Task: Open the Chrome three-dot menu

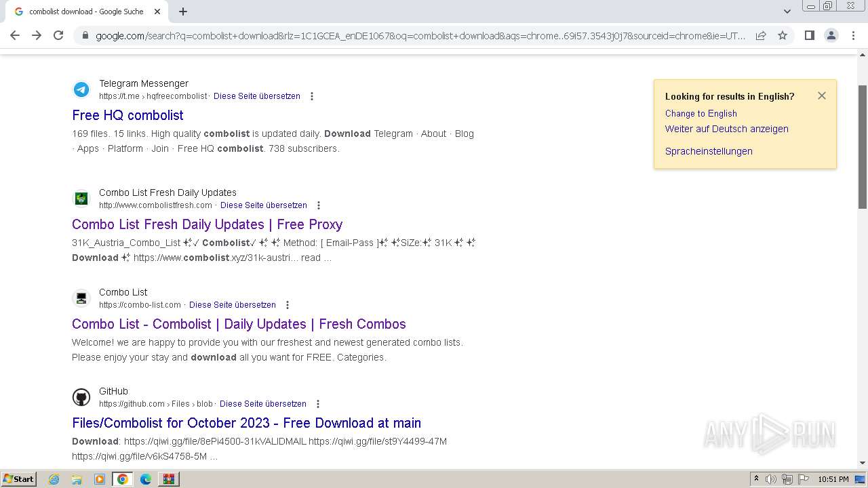Action: click(853, 35)
